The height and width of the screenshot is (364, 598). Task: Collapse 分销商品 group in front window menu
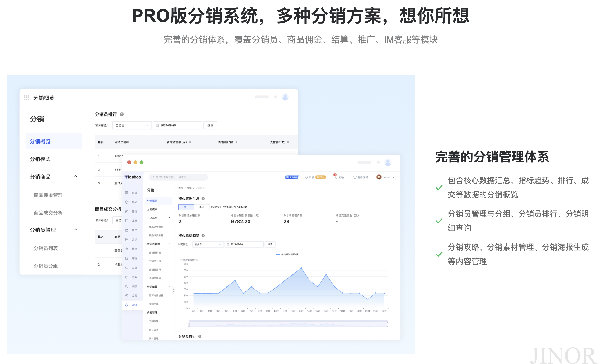click(169, 218)
